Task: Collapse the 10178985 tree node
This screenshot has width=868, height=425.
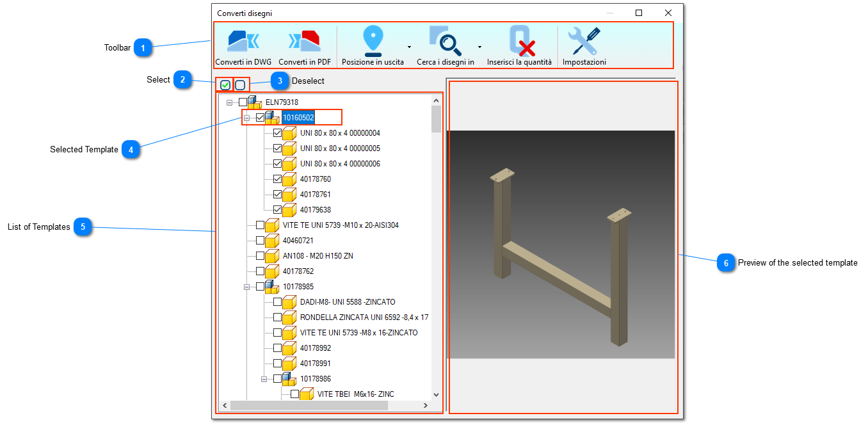Action: click(x=246, y=287)
